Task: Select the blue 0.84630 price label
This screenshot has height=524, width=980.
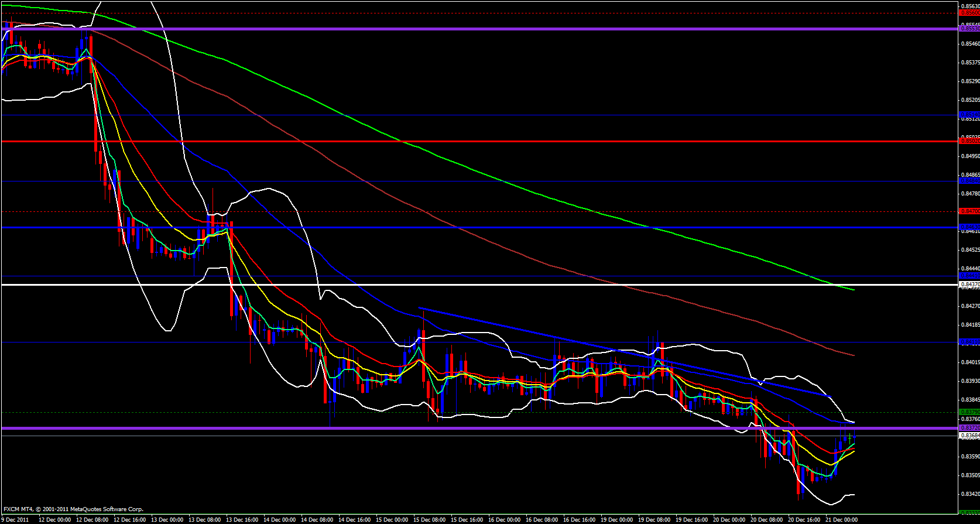Action: (969, 227)
